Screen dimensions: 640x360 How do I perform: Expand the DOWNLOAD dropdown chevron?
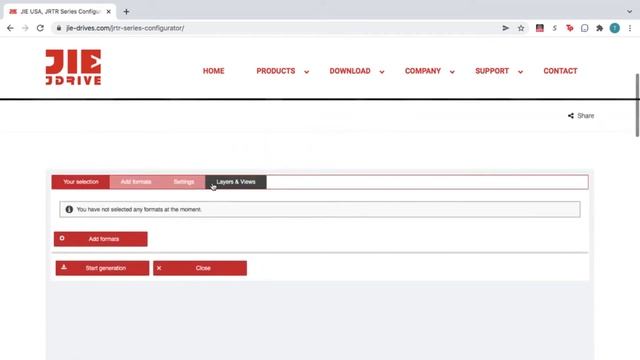pos(382,72)
